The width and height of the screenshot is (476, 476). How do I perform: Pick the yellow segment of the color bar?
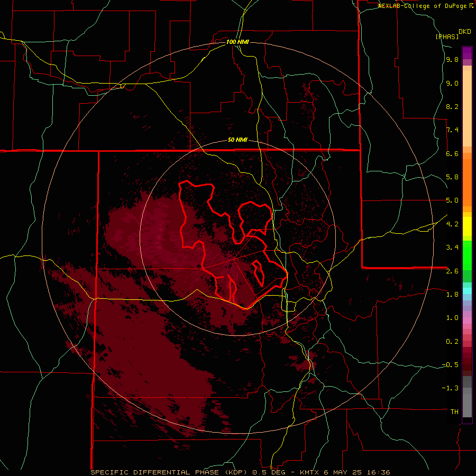pyautogui.click(x=467, y=226)
